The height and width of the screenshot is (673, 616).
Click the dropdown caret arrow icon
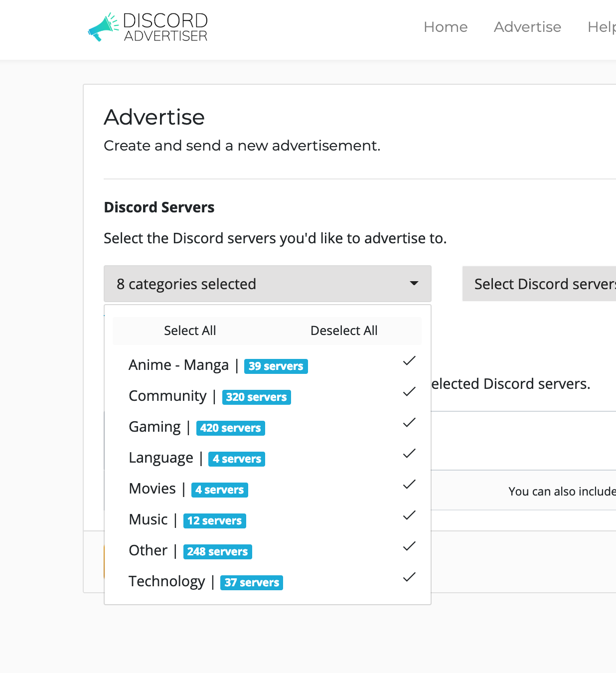tap(414, 284)
